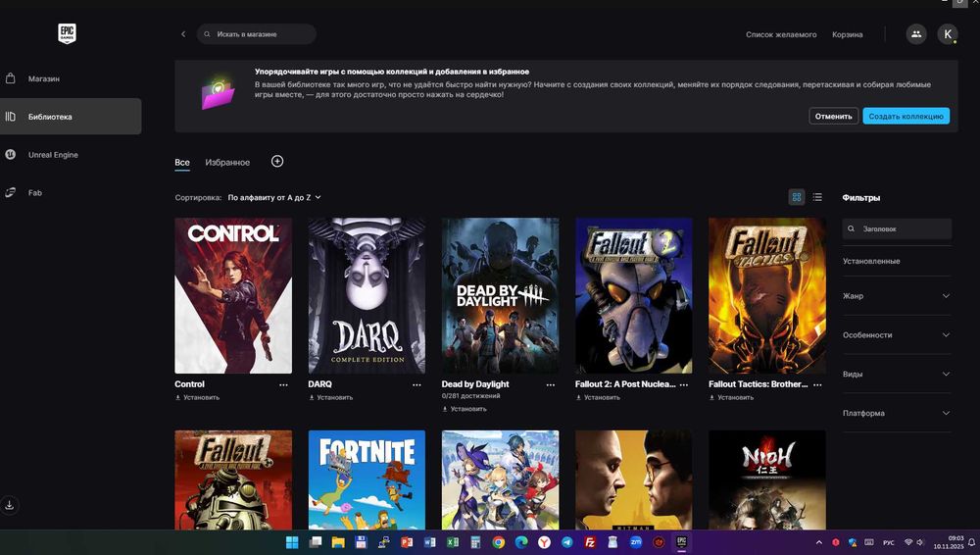This screenshot has height=555, width=980.
Task: Open the Fortnite game cover
Action: pos(367,479)
